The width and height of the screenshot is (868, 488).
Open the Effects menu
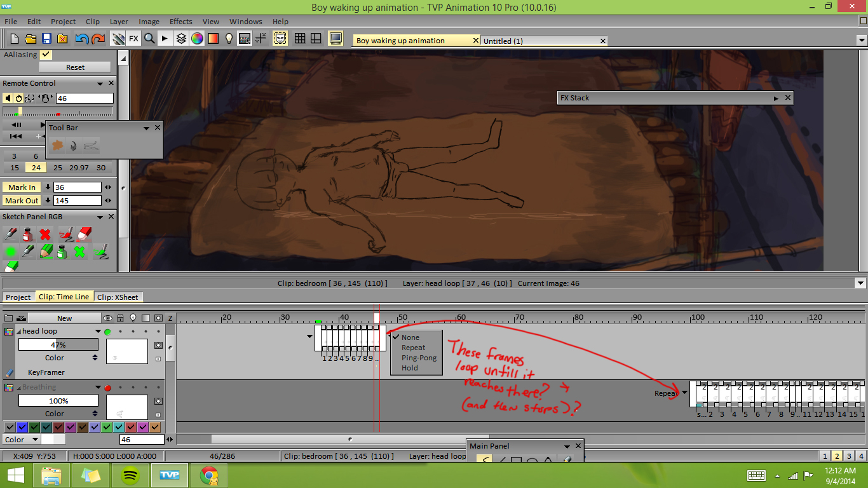(181, 22)
